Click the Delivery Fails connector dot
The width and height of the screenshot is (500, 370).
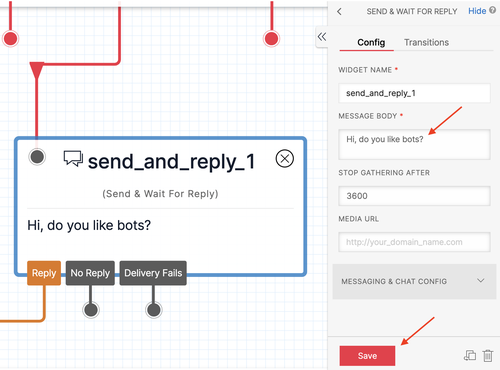[x=154, y=310]
